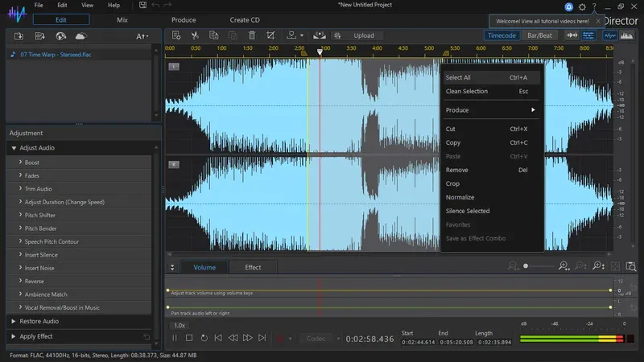Click the trash Delete icon in toolbar
Screen dimensions: 644x362
coord(251,35)
